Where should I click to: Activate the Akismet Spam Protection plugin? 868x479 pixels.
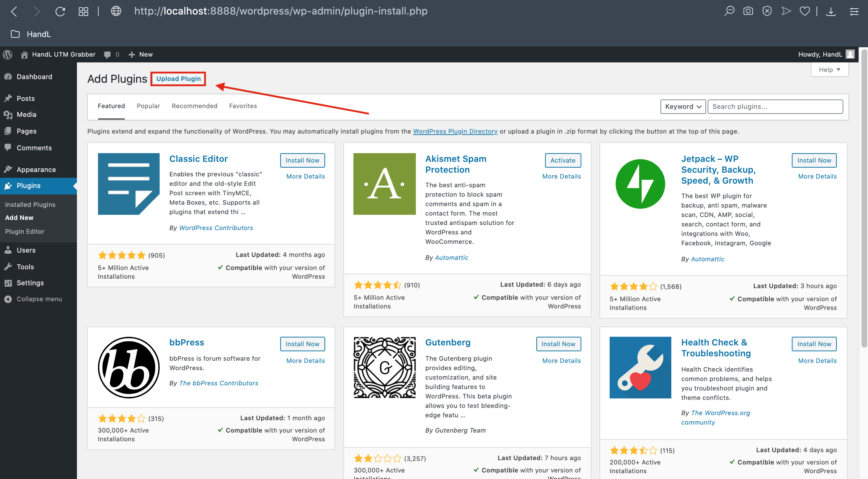click(x=562, y=160)
